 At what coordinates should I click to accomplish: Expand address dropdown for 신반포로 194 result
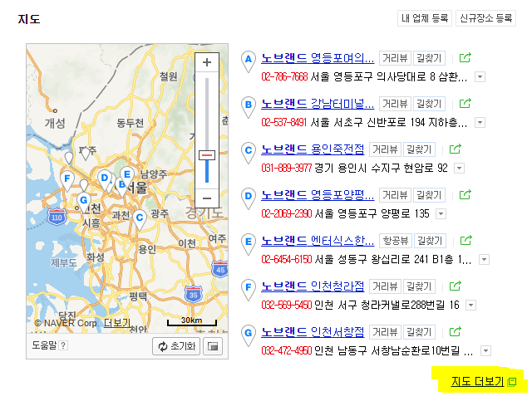point(480,122)
